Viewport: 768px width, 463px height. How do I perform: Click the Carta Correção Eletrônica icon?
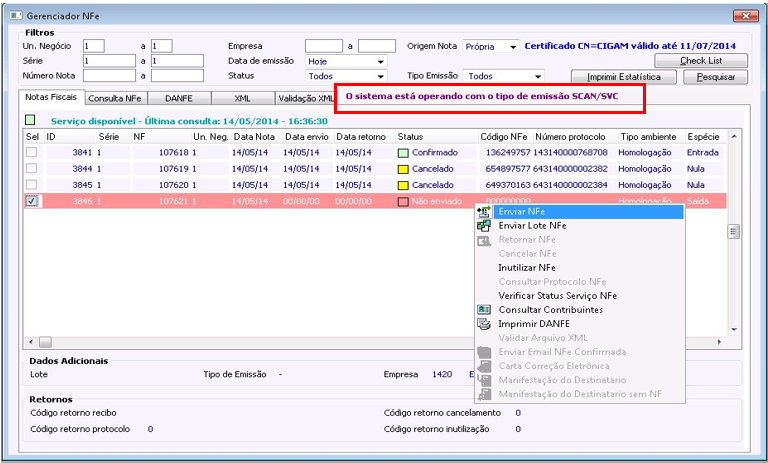[x=484, y=366]
